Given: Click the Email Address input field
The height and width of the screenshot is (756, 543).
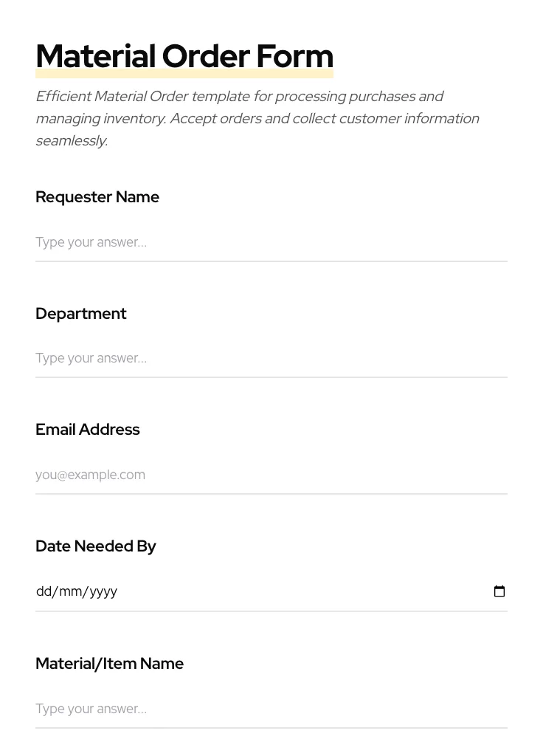Looking at the screenshot, I should (x=271, y=475).
